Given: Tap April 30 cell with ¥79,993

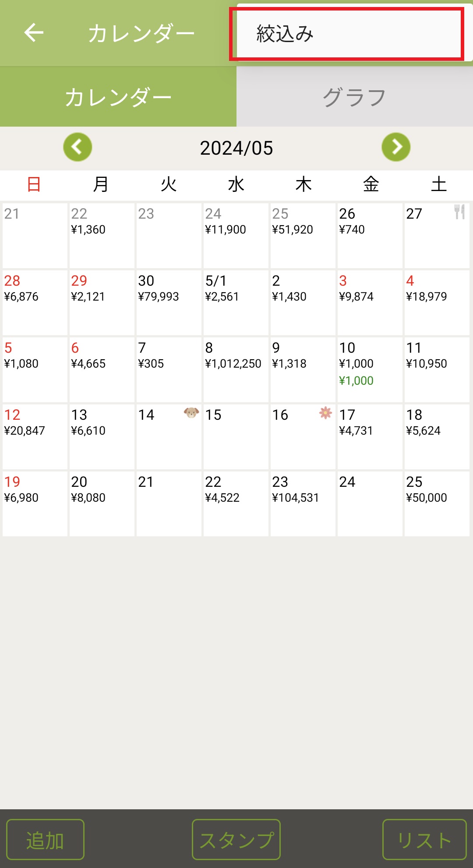Looking at the screenshot, I should click(169, 302).
